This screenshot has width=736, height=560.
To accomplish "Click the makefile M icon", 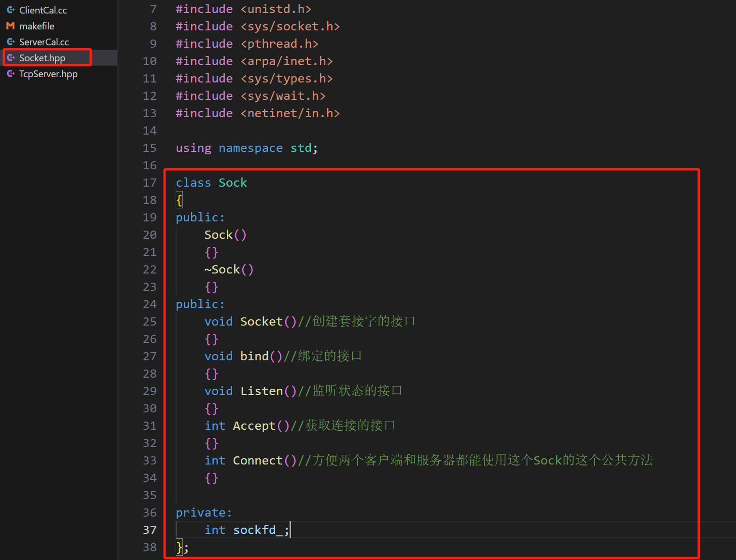I will point(11,26).
